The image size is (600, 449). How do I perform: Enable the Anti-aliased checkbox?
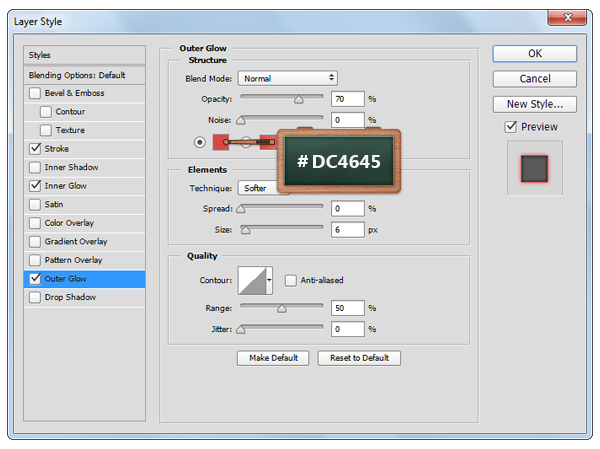[x=291, y=280]
